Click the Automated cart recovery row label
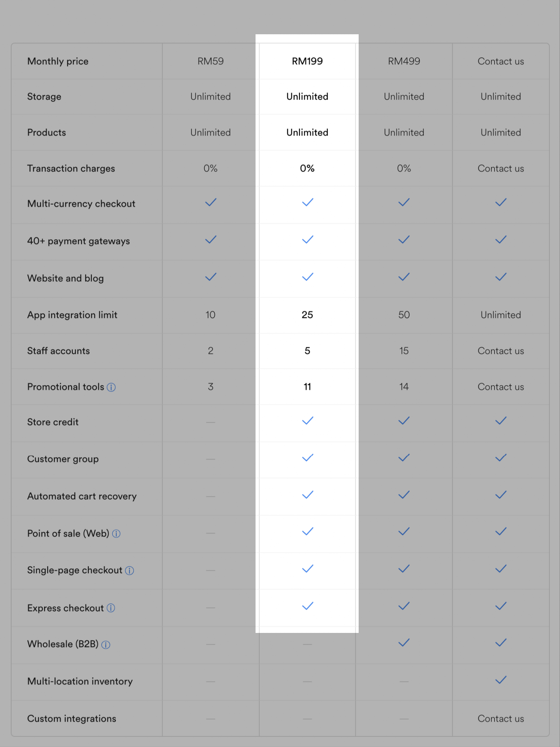Screen dimensions: 560x747 [x=82, y=496]
